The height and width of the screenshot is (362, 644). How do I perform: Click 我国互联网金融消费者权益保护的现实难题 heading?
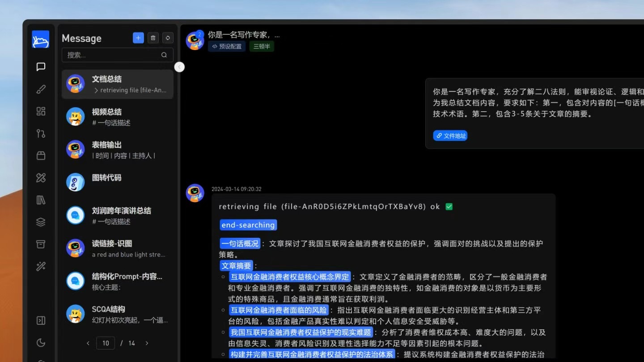point(301,332)
